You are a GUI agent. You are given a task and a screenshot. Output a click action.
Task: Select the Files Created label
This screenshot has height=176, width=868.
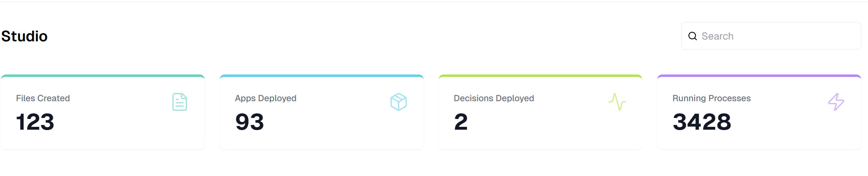(x=43, y=98)
